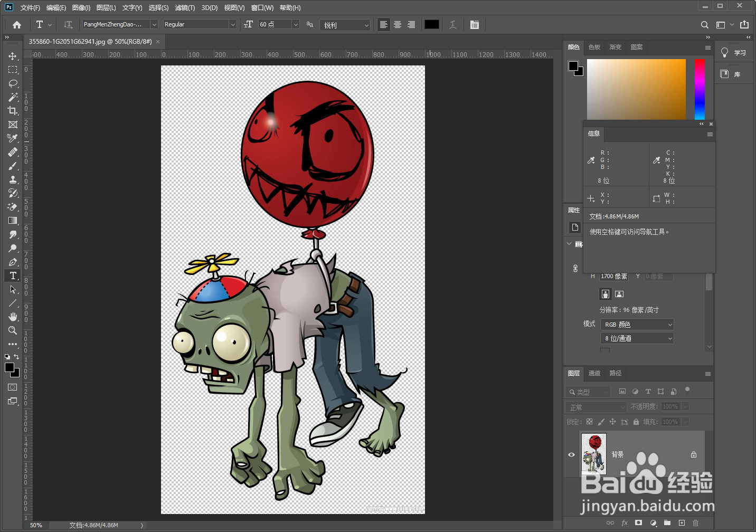The height and width of the screenshot is (532, 756).
Task: Toggle Quick Mask mode
Action: [13, 387]
